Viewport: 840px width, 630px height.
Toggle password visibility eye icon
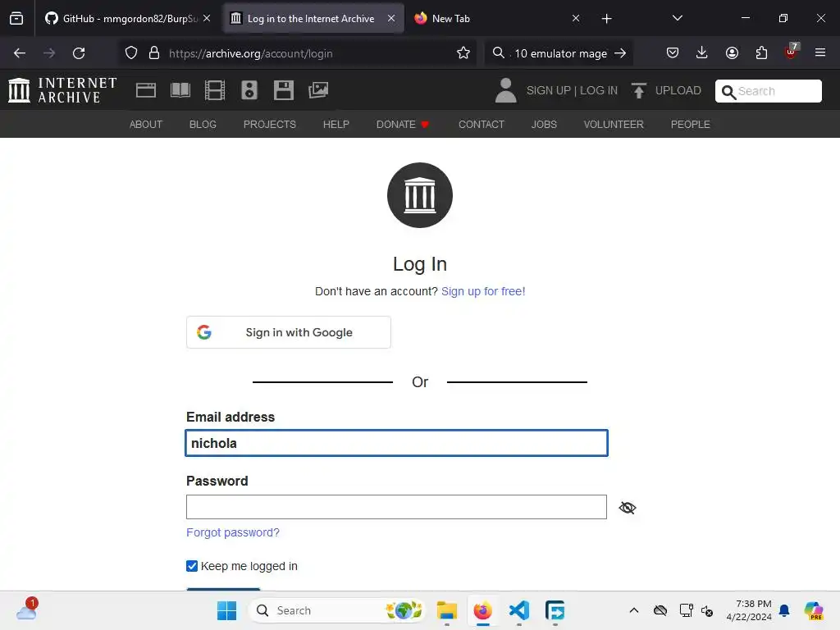[x=628, y=507]
